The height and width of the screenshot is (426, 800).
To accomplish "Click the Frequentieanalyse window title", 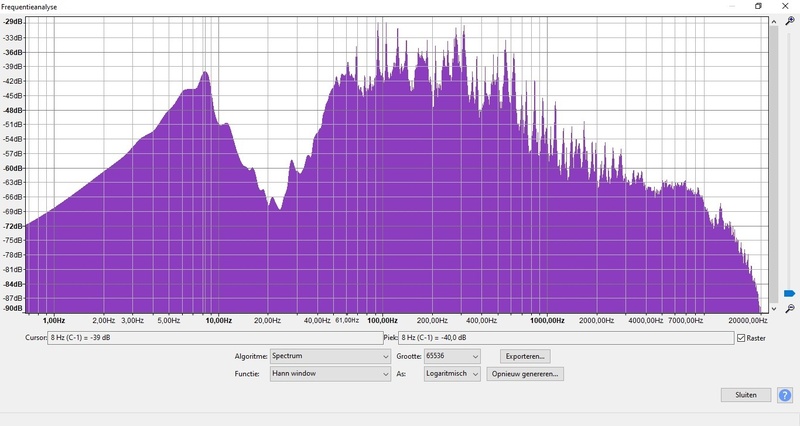I will (x=29, y=7).
